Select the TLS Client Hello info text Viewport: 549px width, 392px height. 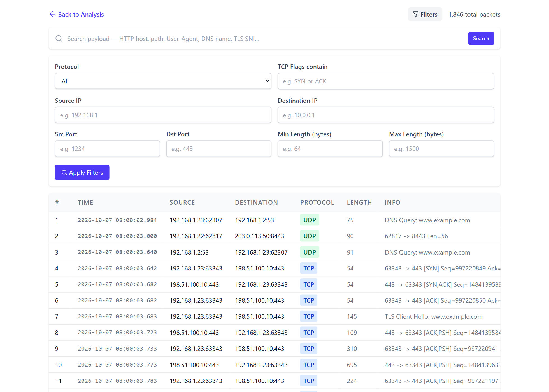pyautogui.click(x=434, y=316)
